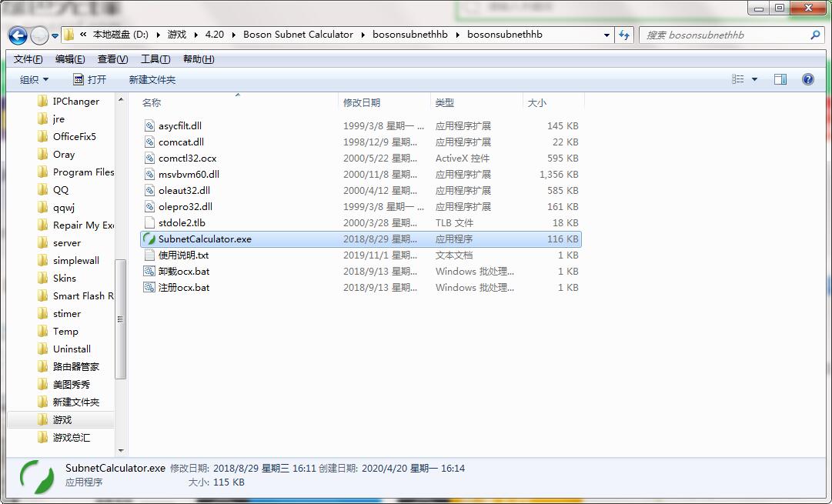832x504 pixels.
Task: Select the asycfilt.dll file icon
Action: [149, 125]
